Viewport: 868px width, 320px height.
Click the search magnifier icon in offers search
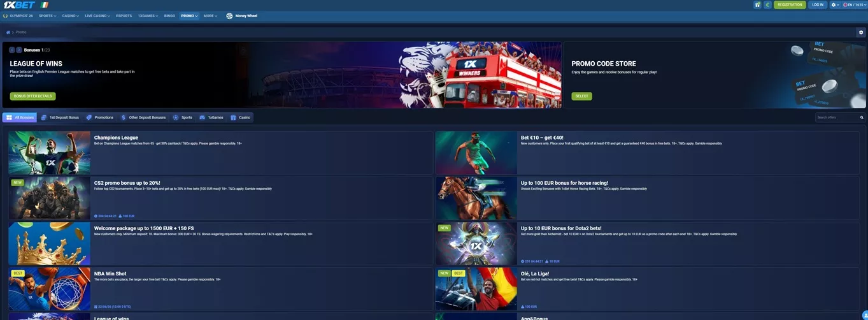[862, 117]
